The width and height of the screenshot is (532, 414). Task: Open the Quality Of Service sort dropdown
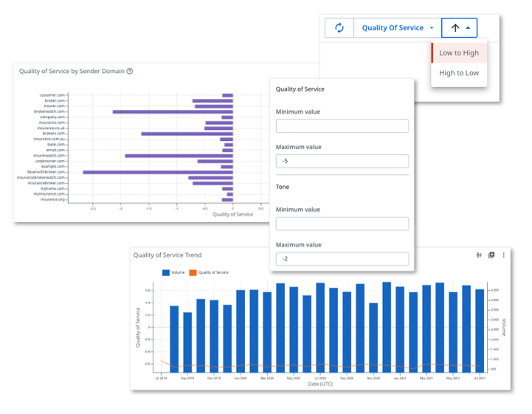point(397,28)
